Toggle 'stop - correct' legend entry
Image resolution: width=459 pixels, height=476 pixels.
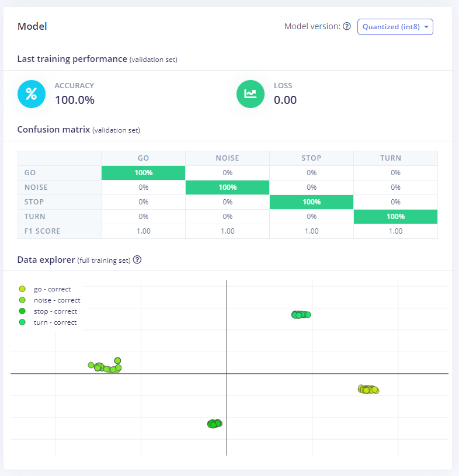(48, 311)
